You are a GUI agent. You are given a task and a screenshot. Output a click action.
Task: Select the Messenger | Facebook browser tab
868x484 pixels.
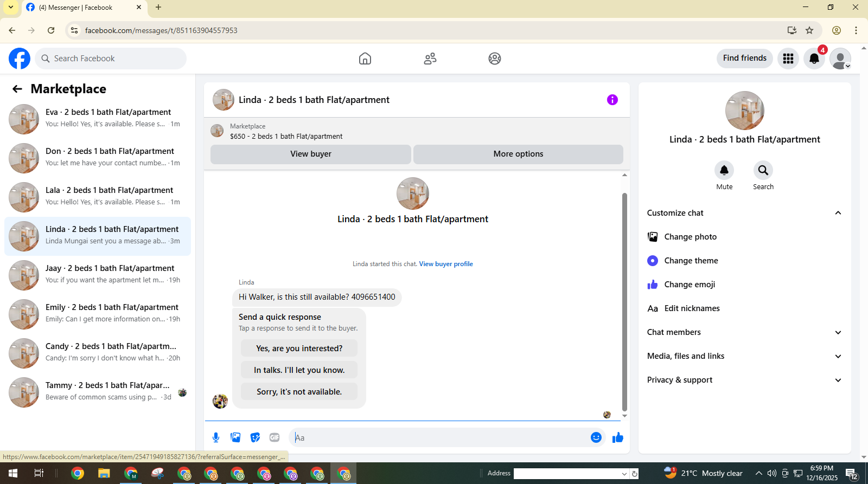coord(84,8)
